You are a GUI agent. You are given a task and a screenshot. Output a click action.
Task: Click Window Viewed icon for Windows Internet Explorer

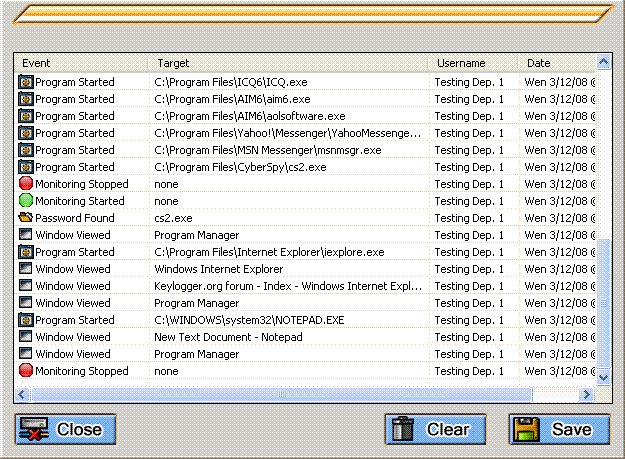[26, 269]
